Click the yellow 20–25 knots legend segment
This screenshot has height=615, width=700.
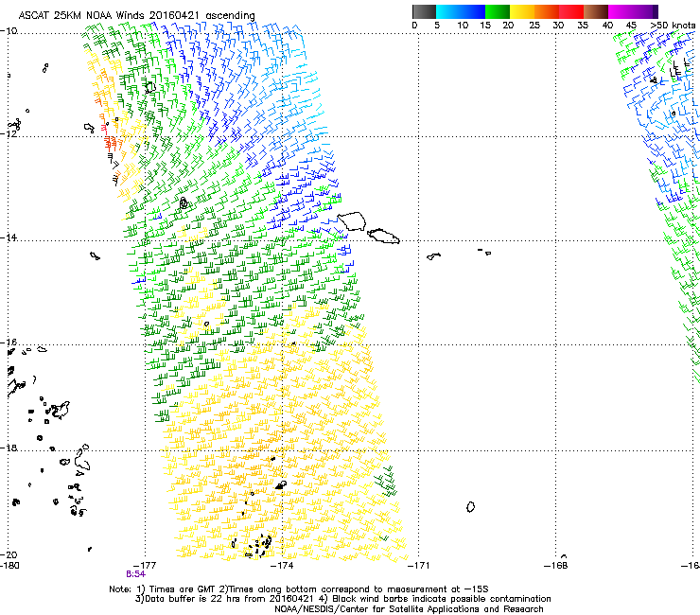tap(522, 11)
